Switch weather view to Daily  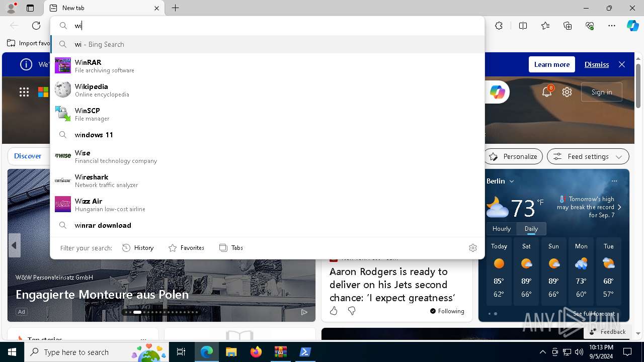coord(531,228)
